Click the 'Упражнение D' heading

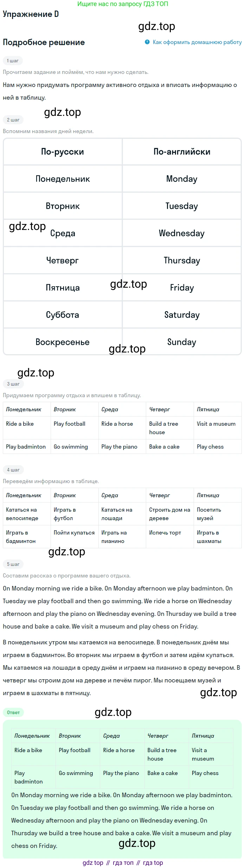31,14
